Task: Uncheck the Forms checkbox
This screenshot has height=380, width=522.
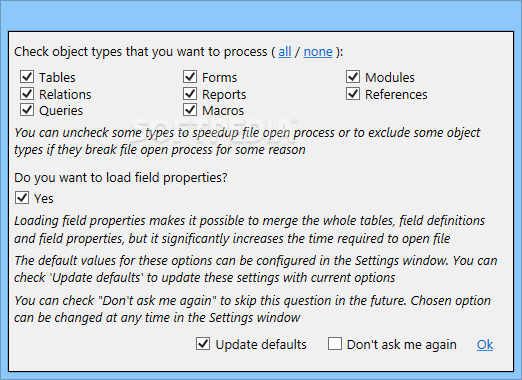Action: (x=190, y=77)
